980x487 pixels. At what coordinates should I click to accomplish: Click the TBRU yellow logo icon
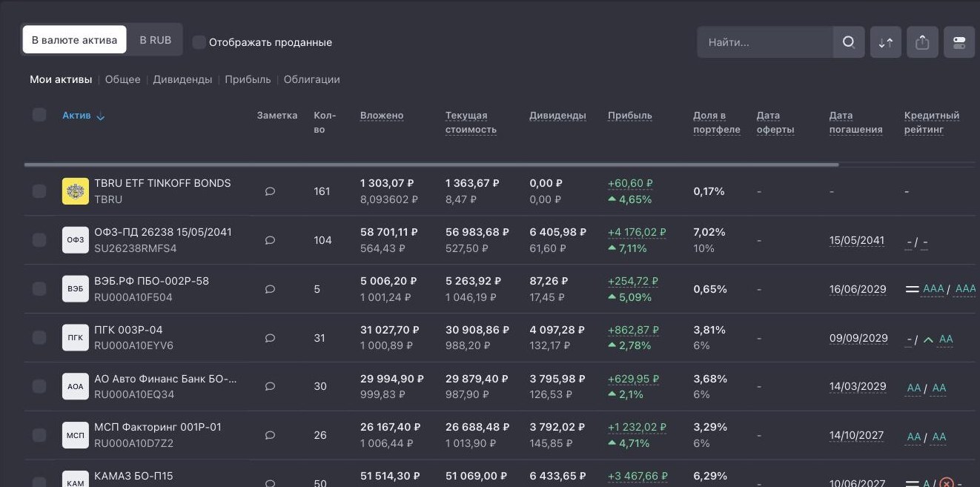click(x=76, y=191)
